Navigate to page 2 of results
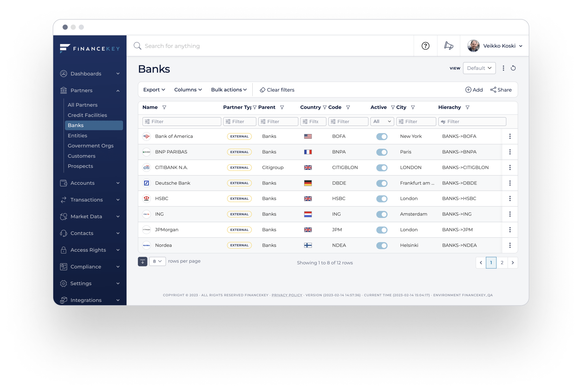 [502, 262]
